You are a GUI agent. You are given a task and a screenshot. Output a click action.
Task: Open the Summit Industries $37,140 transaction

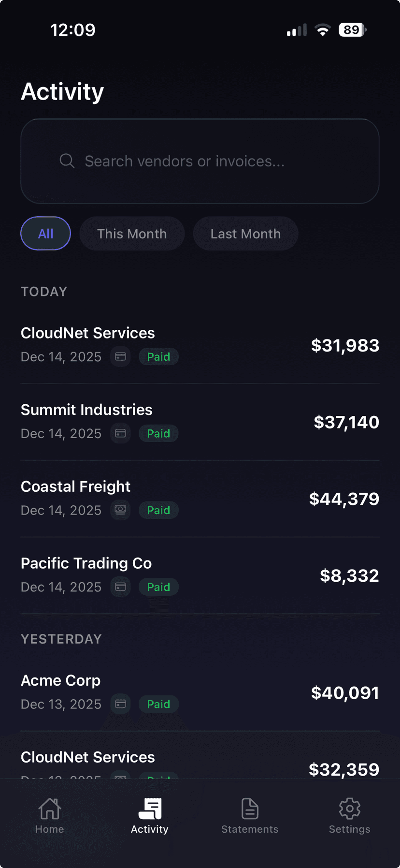(x=200, y=422)
